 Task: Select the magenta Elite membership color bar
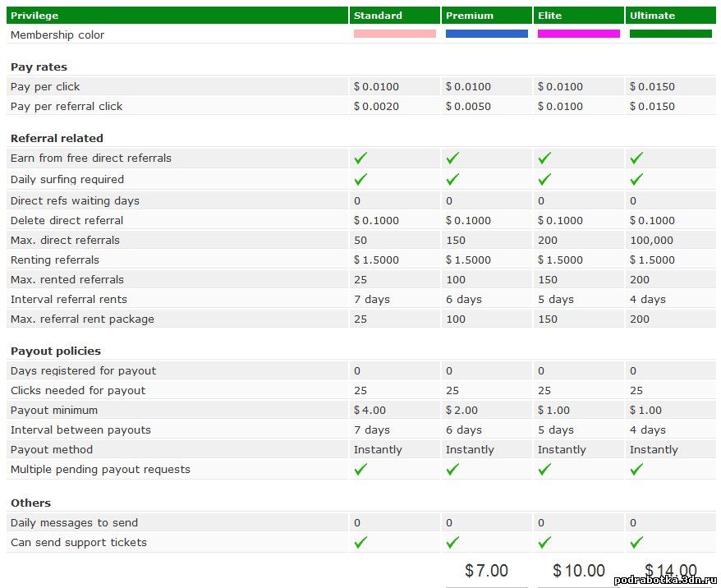coord(579,34)
